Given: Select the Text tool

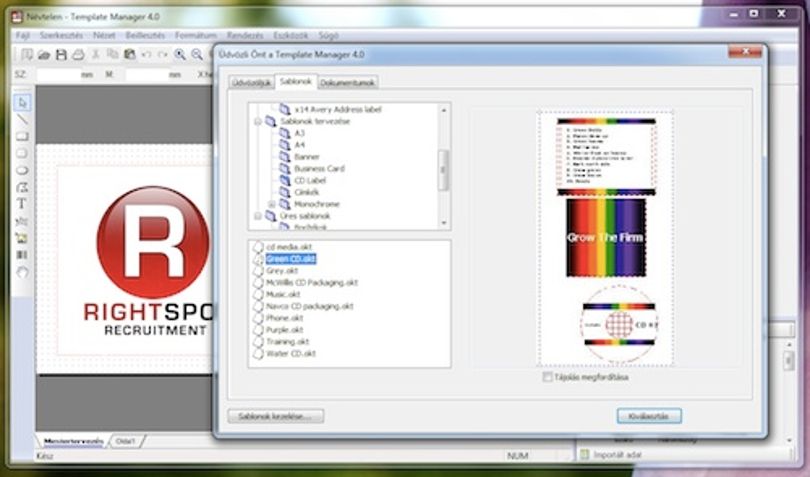Looking at the screenshot, I should [x=22, y=204].
